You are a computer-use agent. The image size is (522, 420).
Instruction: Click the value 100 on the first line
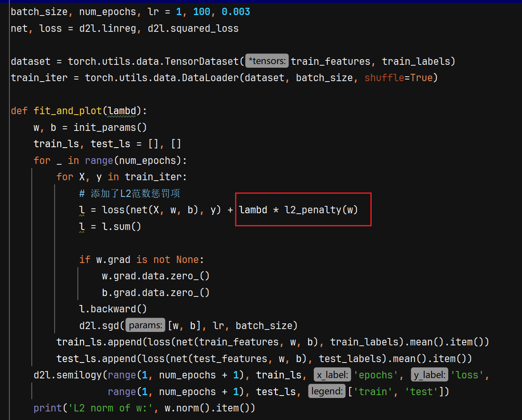click(x=202, y=12)
